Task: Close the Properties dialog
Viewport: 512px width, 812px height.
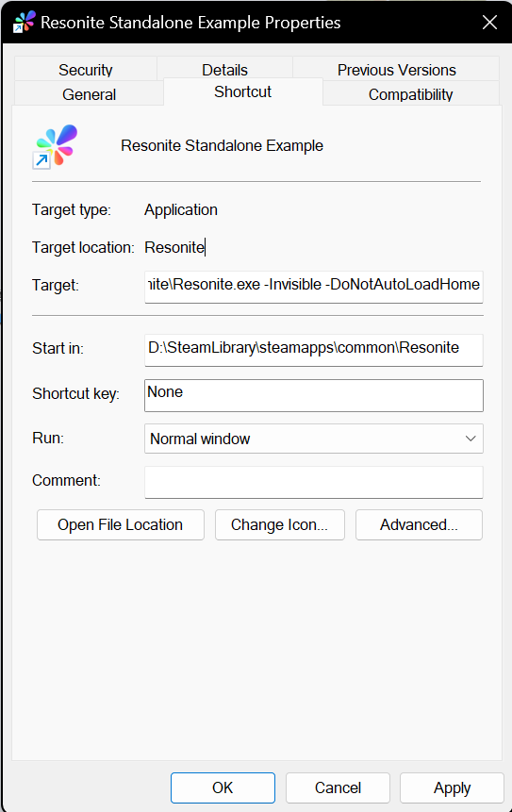Action: coord(489,23)
